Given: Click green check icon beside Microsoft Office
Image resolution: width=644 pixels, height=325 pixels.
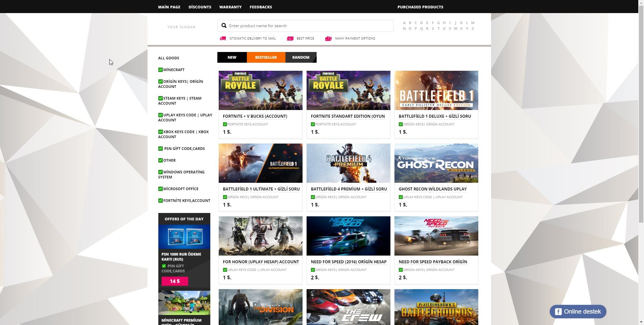Looking at the screenshot, I should coord(160,189).
